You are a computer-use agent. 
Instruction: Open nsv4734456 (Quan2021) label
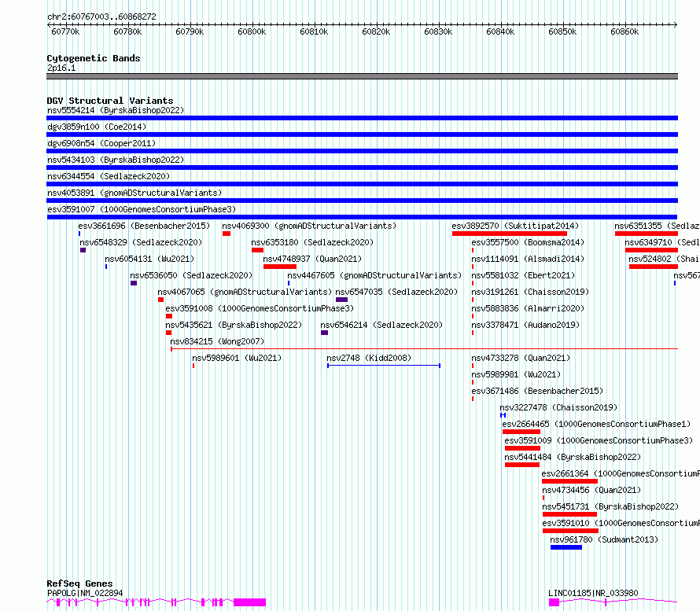click(591, 490)
